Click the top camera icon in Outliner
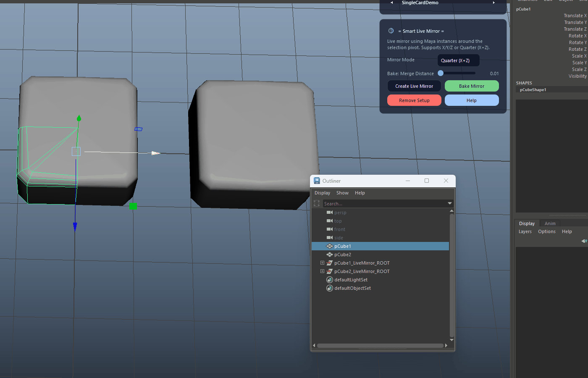Image resolution: width=588 pixels, height=378 pixels. [x=330, y=221]
